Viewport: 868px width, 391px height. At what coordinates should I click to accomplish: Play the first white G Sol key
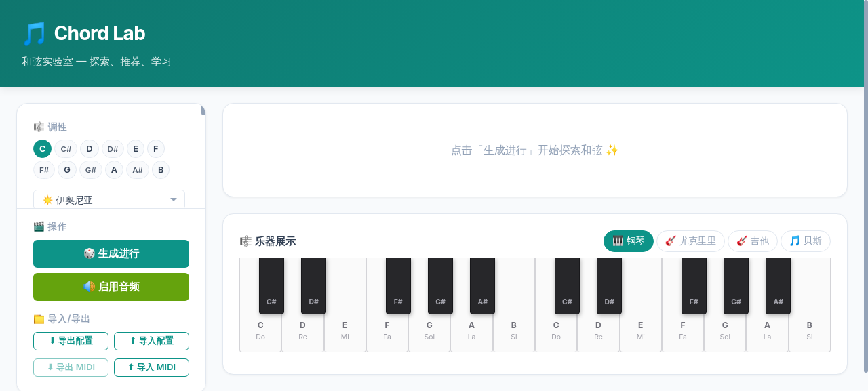pos(429,332)
